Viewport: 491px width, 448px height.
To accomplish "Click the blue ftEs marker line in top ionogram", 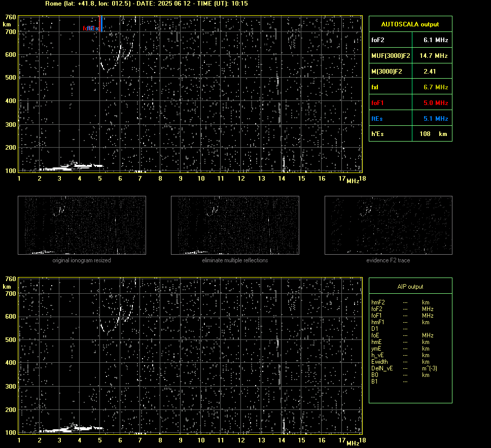I will [x=101, y=23].
